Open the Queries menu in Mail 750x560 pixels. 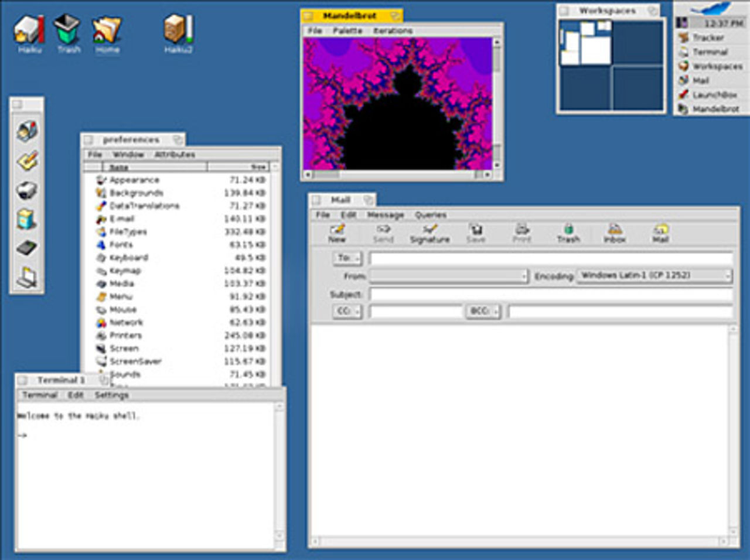click(431, 215)
